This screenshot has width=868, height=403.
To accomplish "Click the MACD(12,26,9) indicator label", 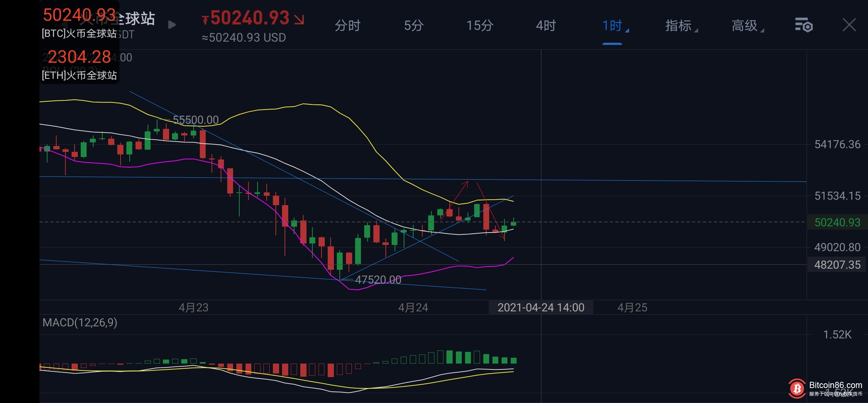I will [80, 322].
